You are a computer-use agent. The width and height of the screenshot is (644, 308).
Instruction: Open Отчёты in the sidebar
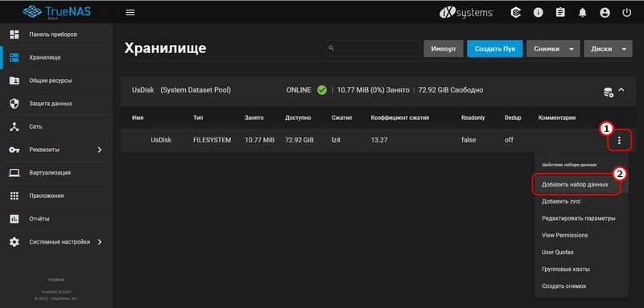(x=39, y=219)
